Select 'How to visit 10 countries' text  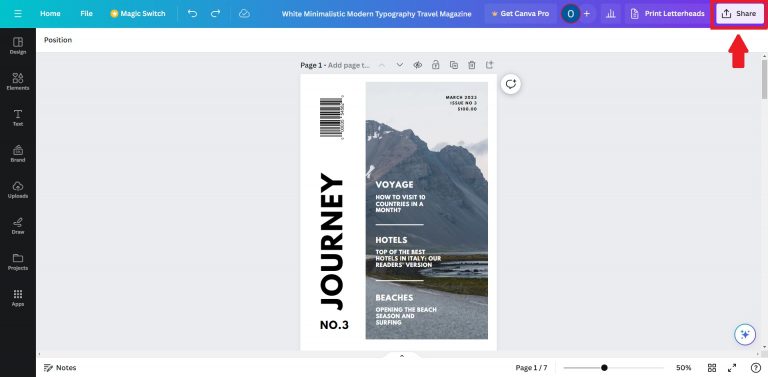click(400, 203)
